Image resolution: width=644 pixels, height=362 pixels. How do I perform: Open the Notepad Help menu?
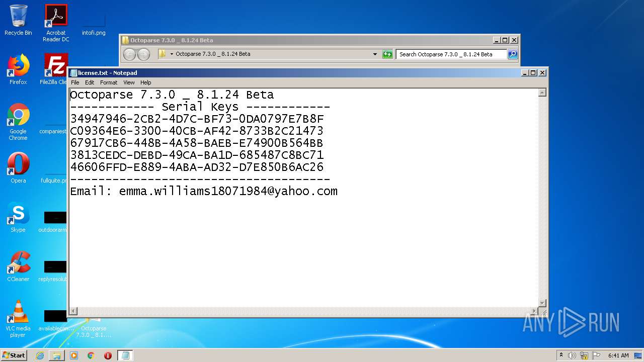[x=146, y=82]
